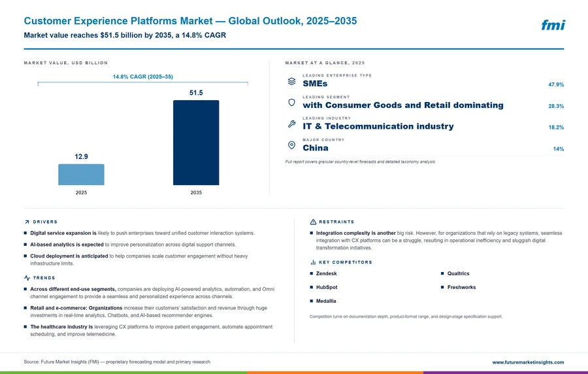Click the 47.9% value
Viewport: 588px width, 374px height.
point(556,85)
